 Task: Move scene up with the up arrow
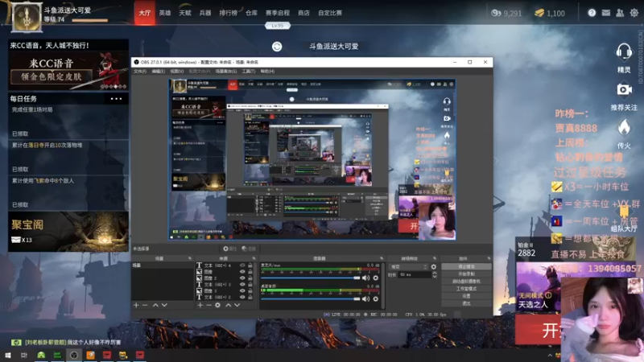155,306
